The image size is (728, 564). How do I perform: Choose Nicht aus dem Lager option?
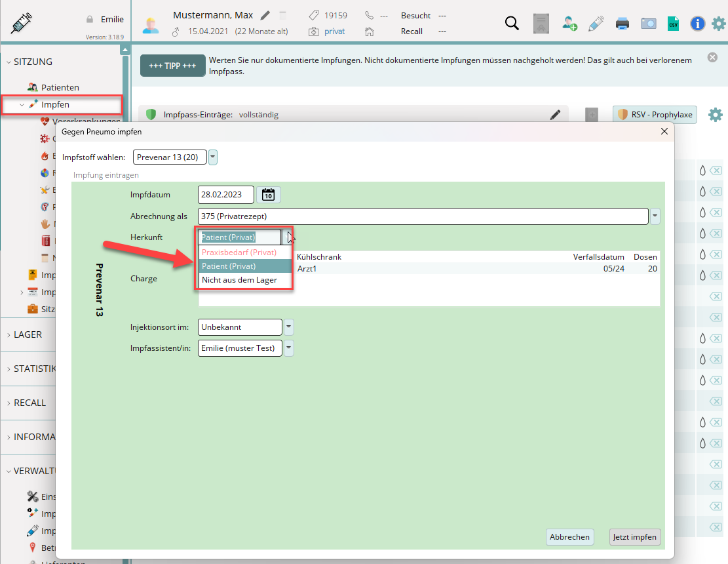tap(245, 280)
